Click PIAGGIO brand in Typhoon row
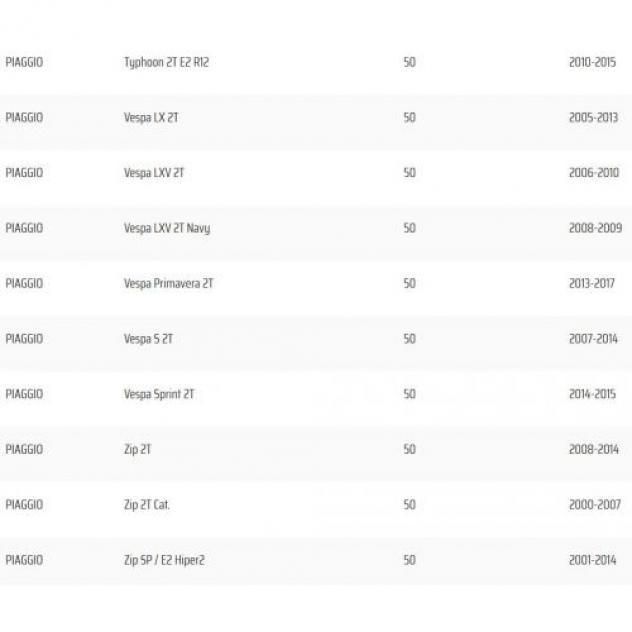Image resolution: width=632 pixels, height=632 pixels. click(x=24, y=62)
